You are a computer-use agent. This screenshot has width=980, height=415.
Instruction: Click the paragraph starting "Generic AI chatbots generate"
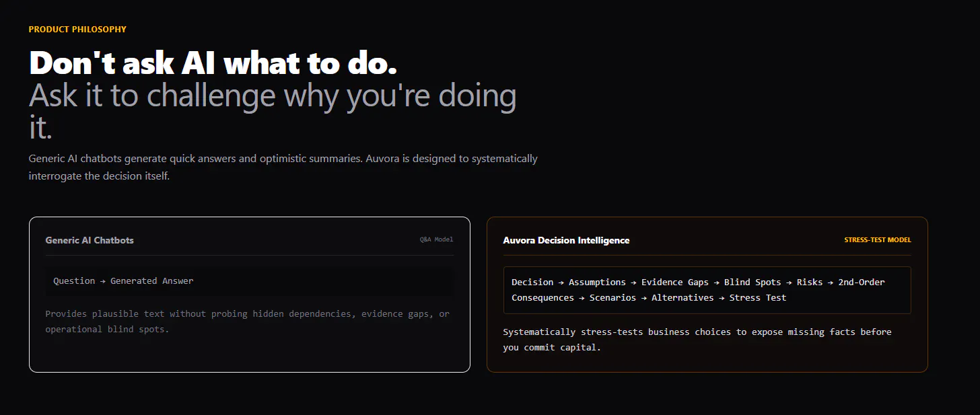(283, 167)
